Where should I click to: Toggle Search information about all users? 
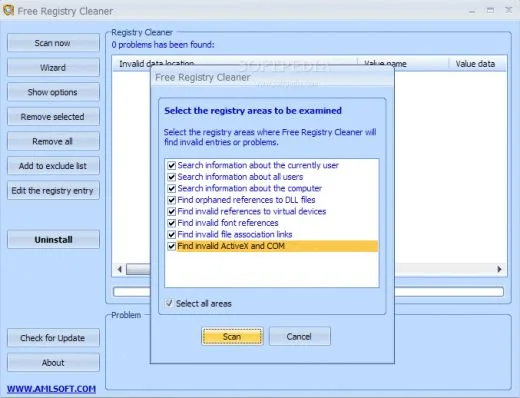[172, 177]
